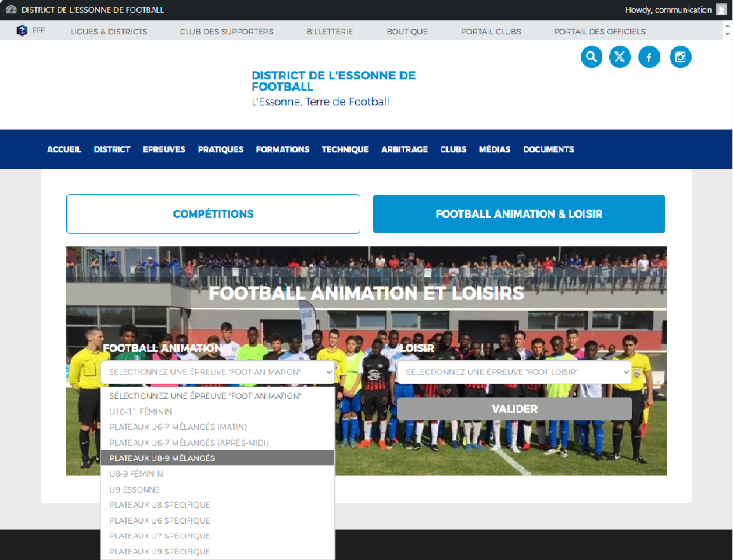Open the X (Twitter) social icon
733x560 pixels.
pyautogui.click(x=620, y=57)
